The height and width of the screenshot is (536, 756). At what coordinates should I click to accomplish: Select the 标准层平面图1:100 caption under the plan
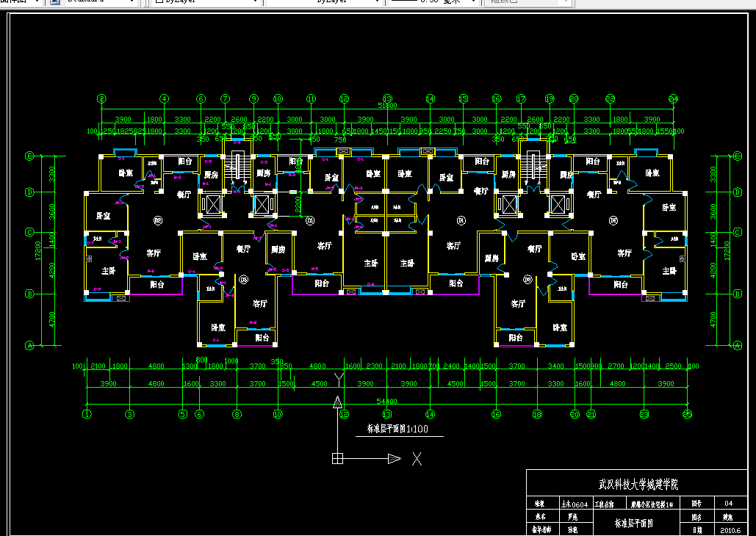coord(397,429)
